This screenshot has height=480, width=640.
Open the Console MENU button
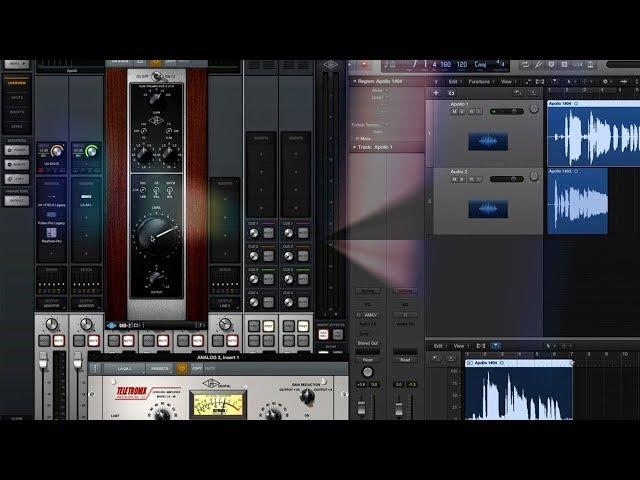17,64
